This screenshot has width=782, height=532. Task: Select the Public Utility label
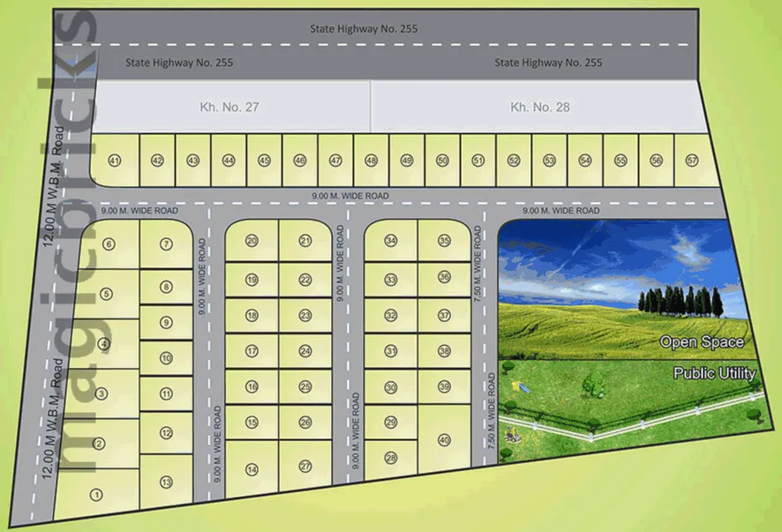tap(714, 373)
